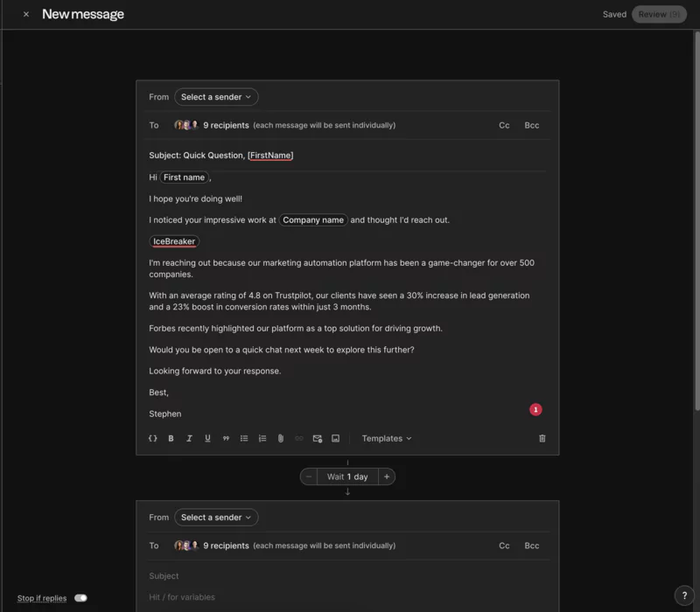Image resolution: width=700 pixels, height=612 pixels.
Task: Toggle underline formatting
Action: tap(207, 439)
